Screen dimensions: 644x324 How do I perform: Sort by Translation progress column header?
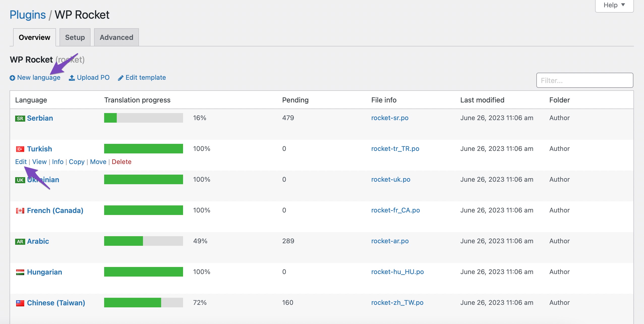pyautogui.click(x=137, y=100)
